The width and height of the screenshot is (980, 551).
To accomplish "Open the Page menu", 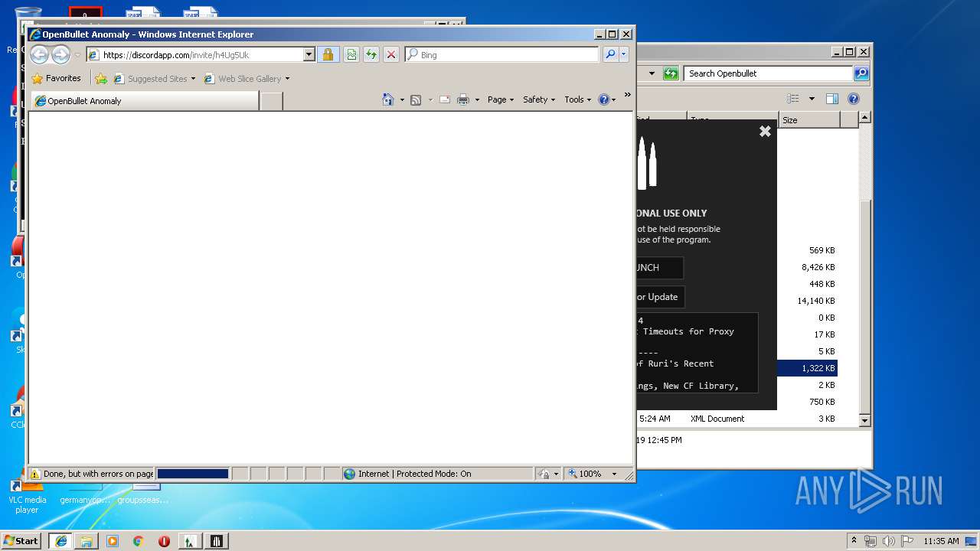I will (x=501, y=99).
